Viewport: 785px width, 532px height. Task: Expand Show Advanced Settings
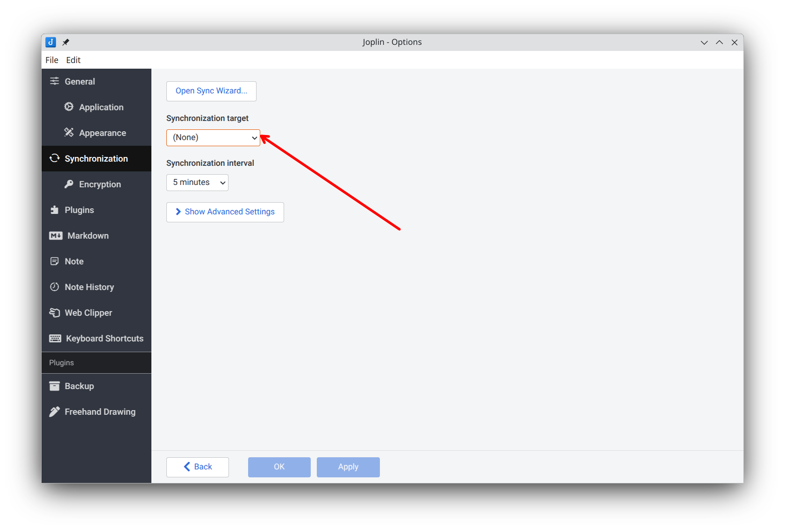225,212
